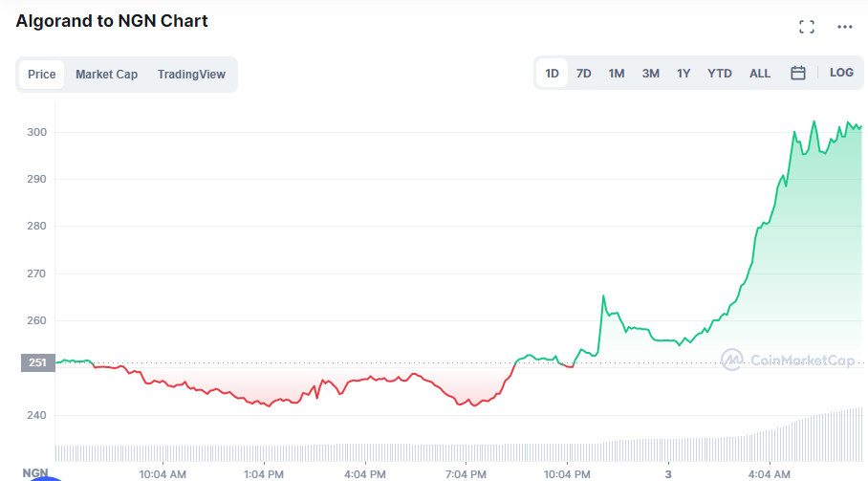Viewport: 868px width, 481px height.
Task: Show year-to-date with YTD
Action: (720, 73)
